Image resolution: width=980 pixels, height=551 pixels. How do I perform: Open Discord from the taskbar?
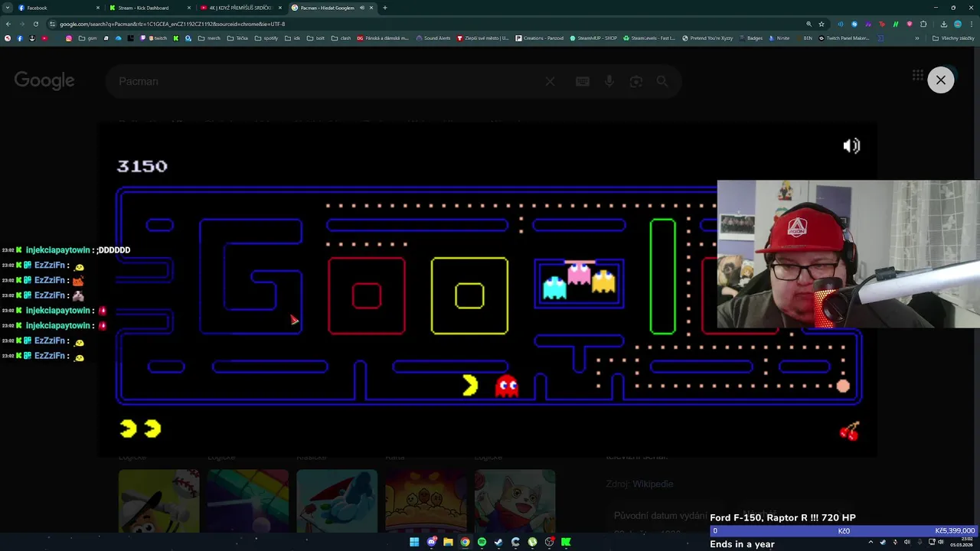431,542
